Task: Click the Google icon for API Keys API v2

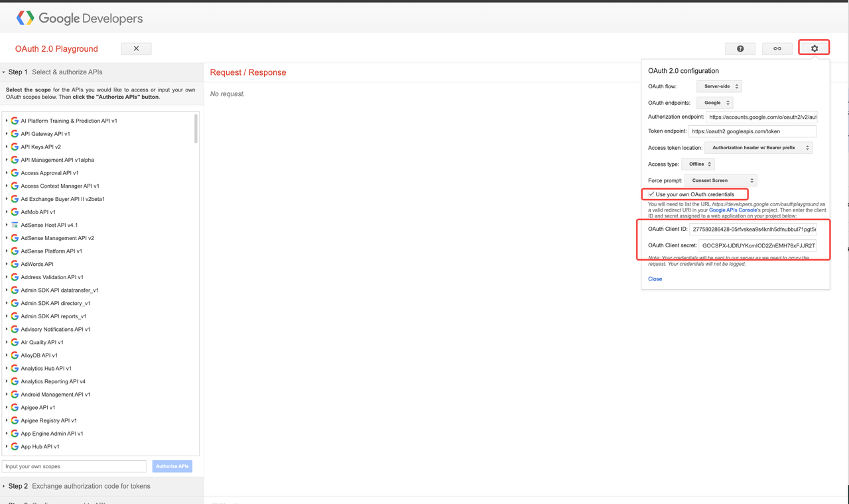Action: click(x=15, y=147)
